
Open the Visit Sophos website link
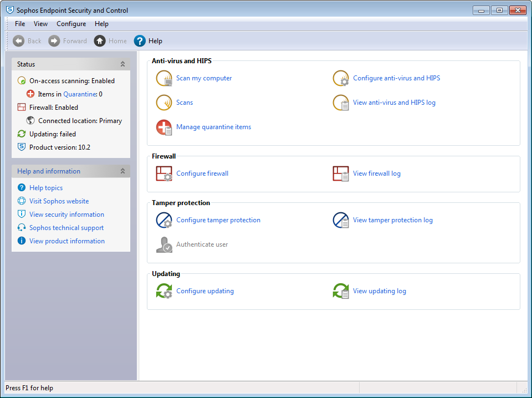coord(59,201)
